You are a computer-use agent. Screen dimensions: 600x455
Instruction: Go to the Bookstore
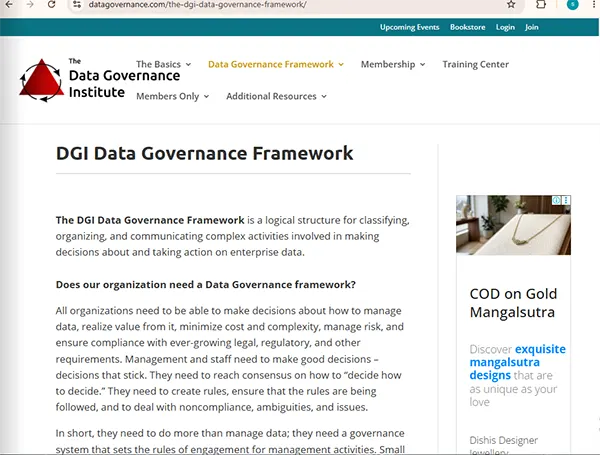click(468, 27)
